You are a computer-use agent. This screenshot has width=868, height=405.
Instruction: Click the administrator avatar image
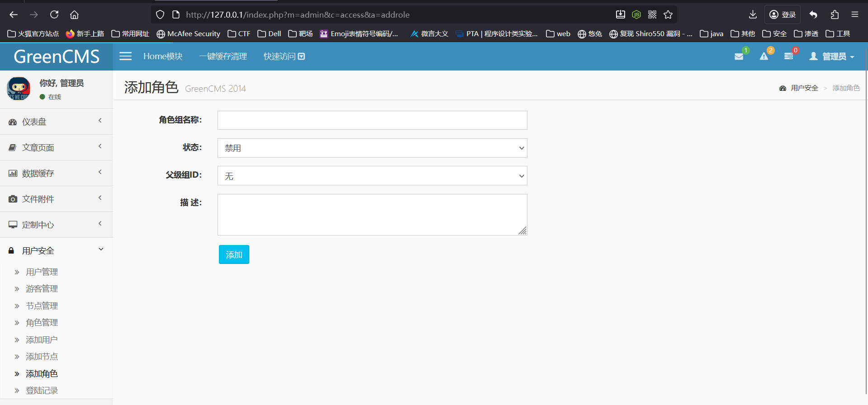tap(19, 89)
